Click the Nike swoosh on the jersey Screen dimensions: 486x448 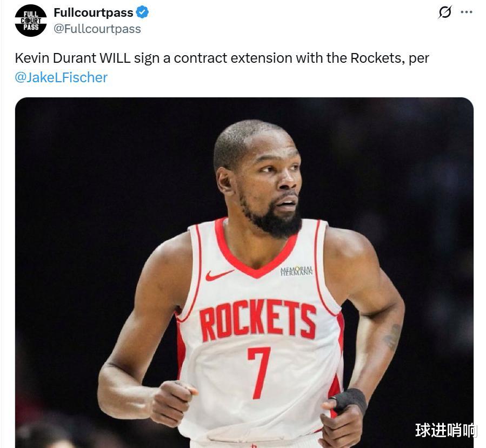click(219, 275)
